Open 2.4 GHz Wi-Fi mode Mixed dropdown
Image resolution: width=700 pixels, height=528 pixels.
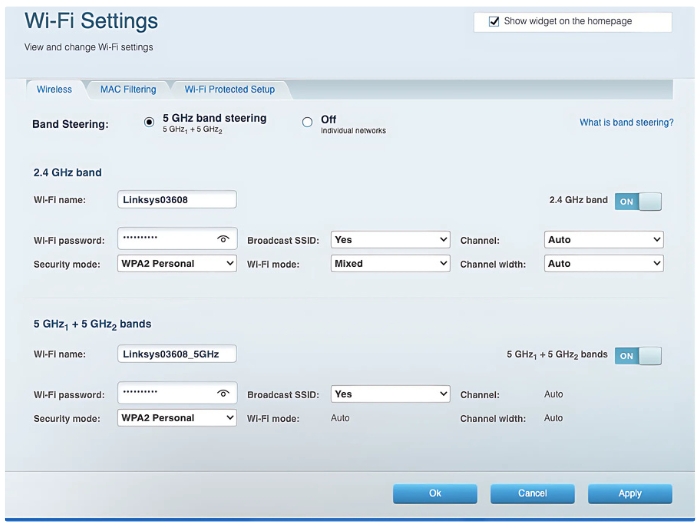pyautogui.click(x=391, y=263)
